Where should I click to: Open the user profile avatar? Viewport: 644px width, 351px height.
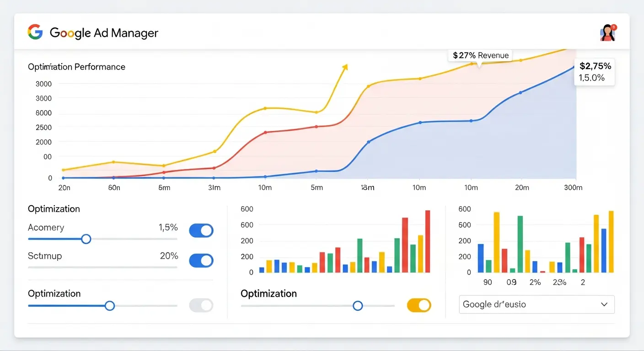[607, 32]
